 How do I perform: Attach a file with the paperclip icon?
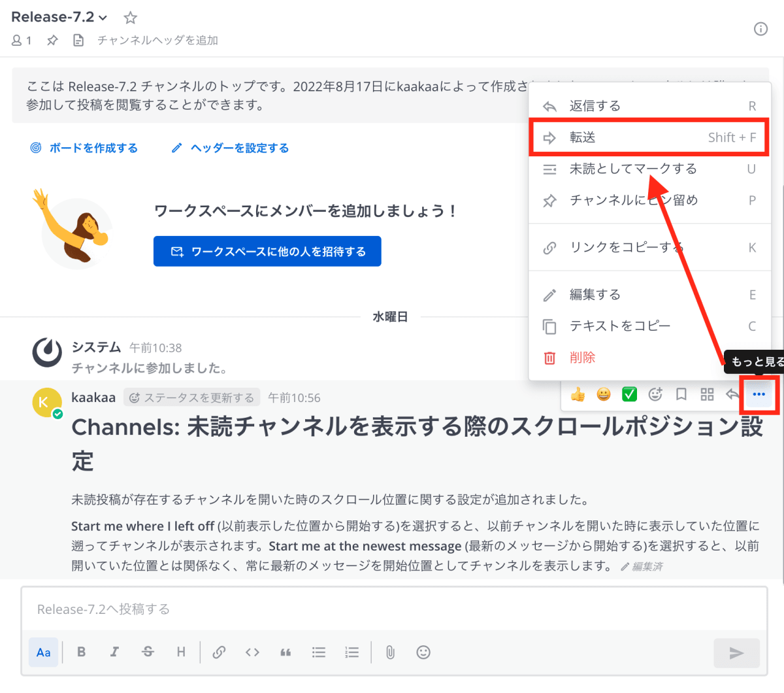pyautogui.click(x=390, y=652)
